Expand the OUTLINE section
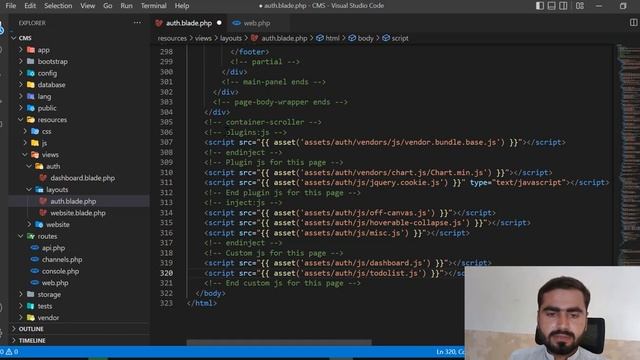The image size is (640, 360). click(x=31, y=329)
